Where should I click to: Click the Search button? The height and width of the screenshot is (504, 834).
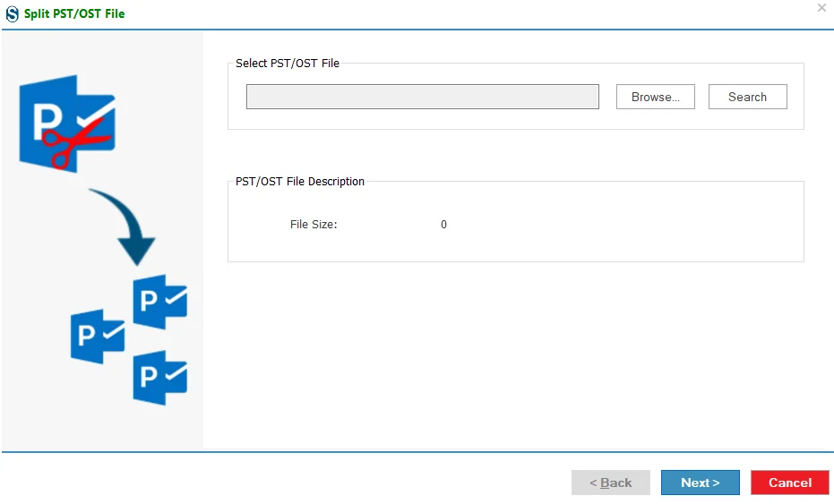[747, 97]
